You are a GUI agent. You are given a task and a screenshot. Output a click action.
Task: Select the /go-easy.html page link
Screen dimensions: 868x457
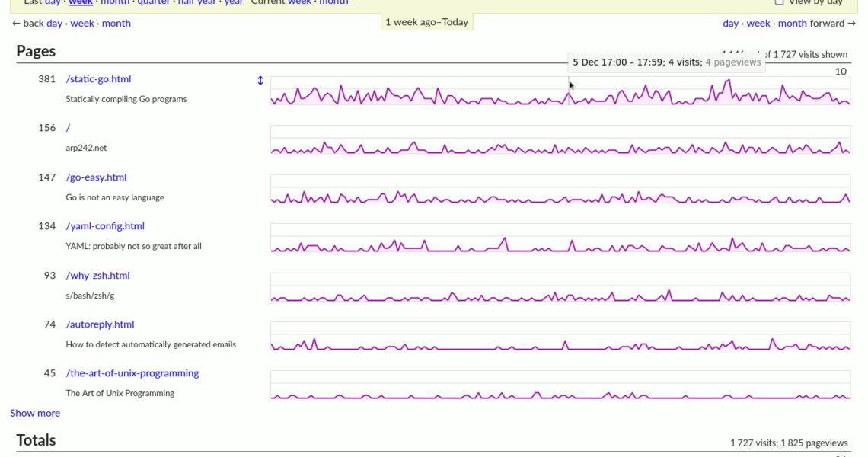[96, 177]
